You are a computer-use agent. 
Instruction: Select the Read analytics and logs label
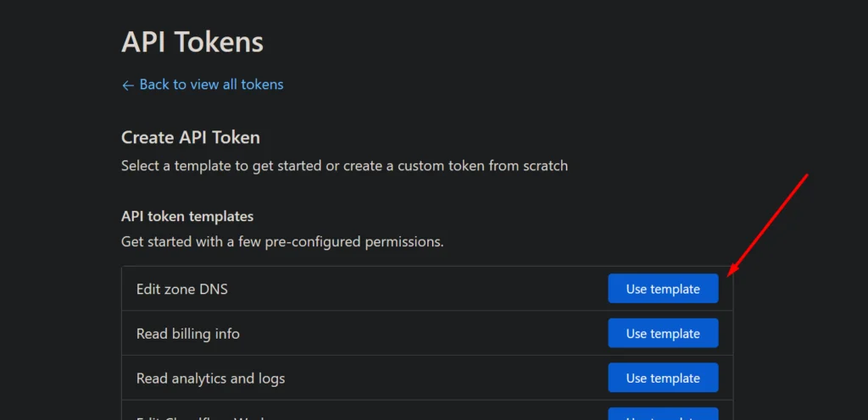tap(210, 379)
